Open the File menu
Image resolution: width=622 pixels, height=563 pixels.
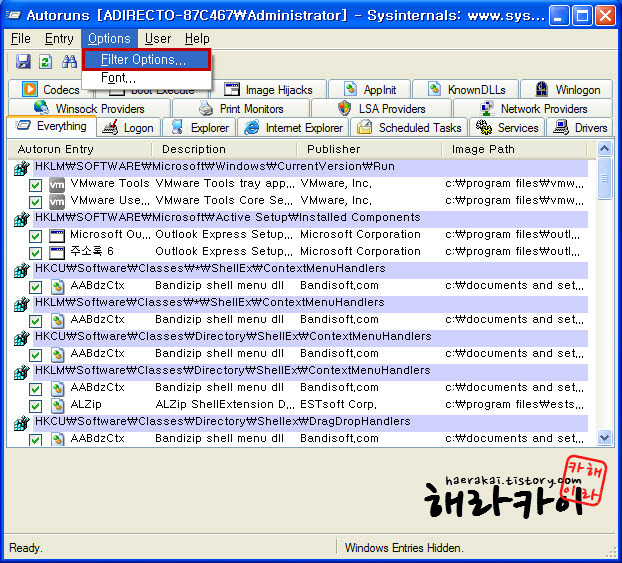[x=21, y=39]
